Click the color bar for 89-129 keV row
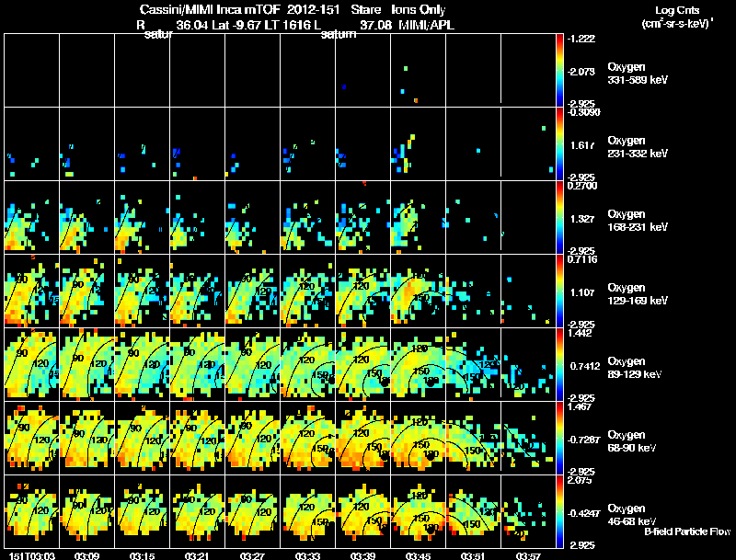736x560 pixels. (559, 365)
